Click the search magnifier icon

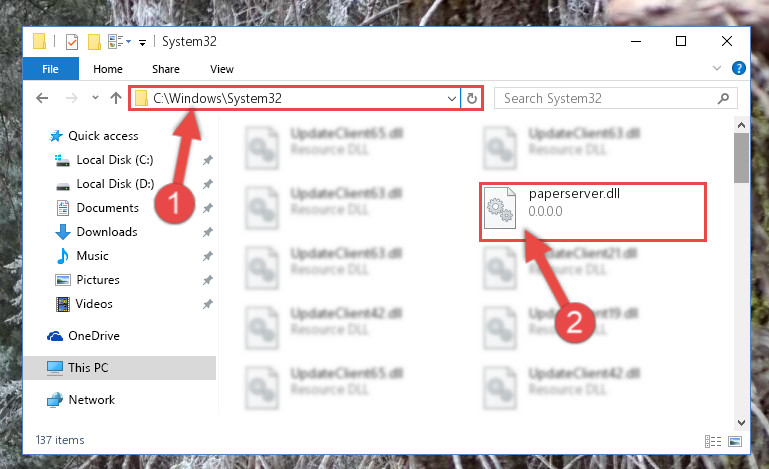coord(723,99)
